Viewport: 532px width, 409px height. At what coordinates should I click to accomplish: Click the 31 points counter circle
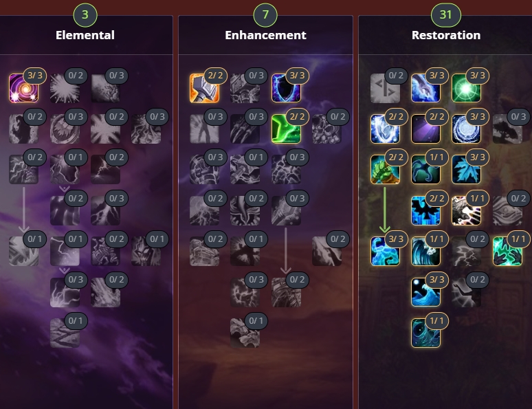coord(446,14)
